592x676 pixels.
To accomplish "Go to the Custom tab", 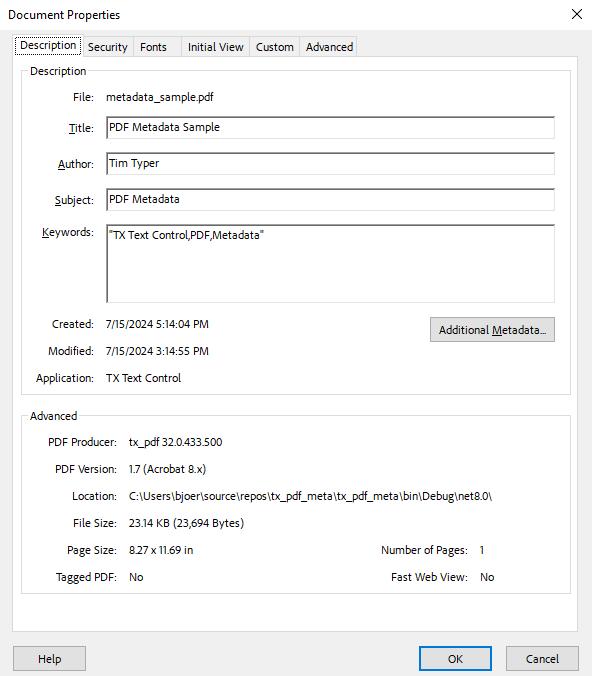I will coord(275,47).
